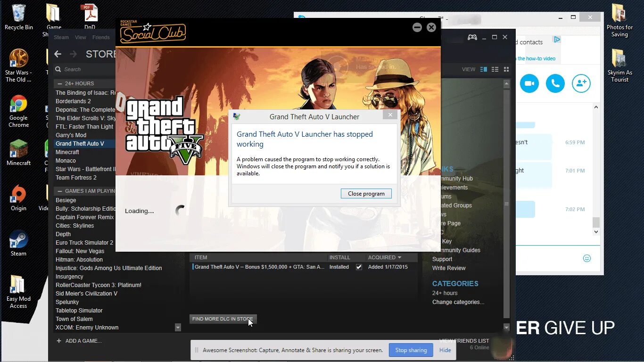Image resolution: width=644 pixels, height=362 pixels.
Task: Click the plus icon beside Add a Game
Action: [x=58, y=341]
